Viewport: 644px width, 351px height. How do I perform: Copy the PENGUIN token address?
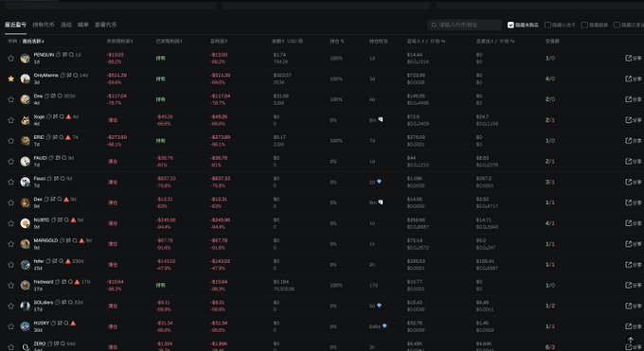tap(59, 55)
